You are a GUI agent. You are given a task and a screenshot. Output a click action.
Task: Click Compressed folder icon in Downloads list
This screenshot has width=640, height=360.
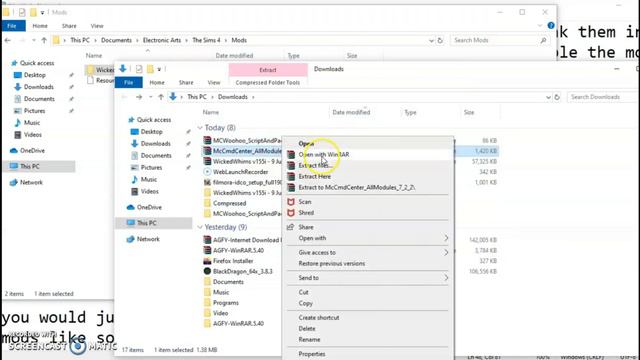coord(207,203)
